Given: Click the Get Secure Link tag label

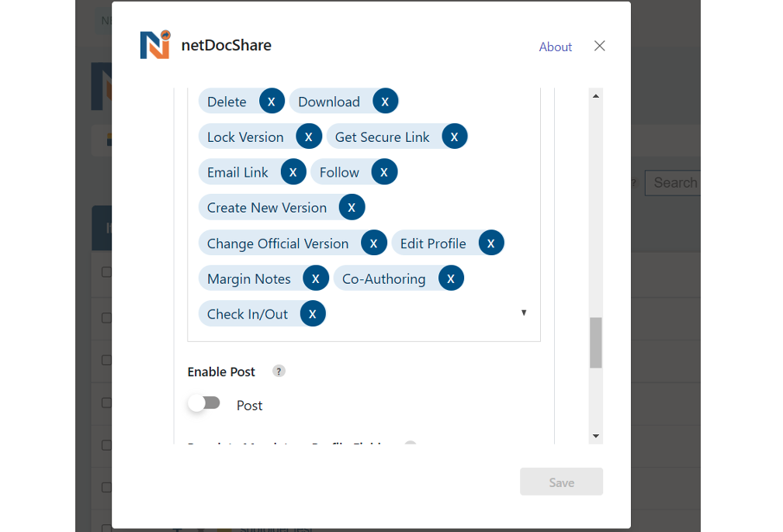Looking at the screenshot, I should point(382,137).
